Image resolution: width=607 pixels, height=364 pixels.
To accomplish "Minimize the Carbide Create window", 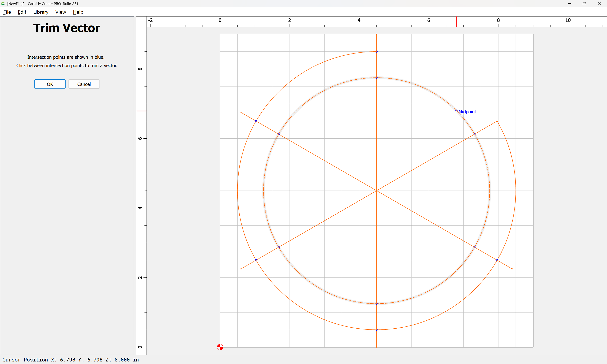I will pos(569,4).
